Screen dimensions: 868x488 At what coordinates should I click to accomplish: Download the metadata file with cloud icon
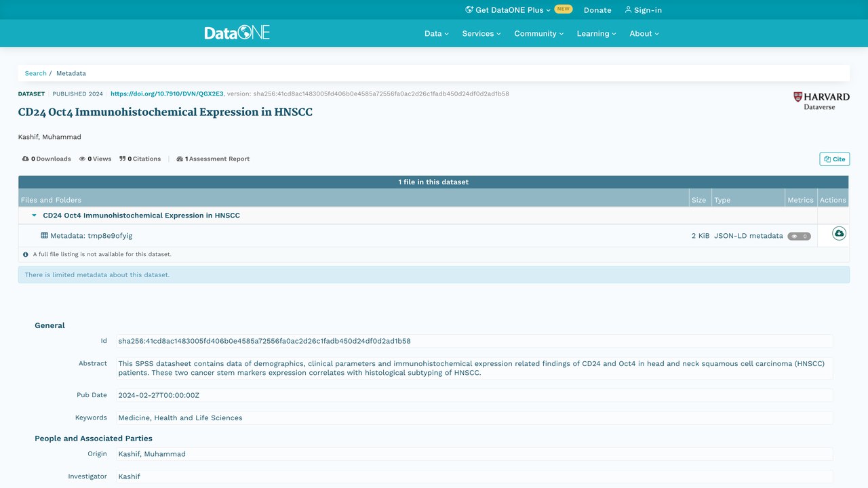pos(839,234)
